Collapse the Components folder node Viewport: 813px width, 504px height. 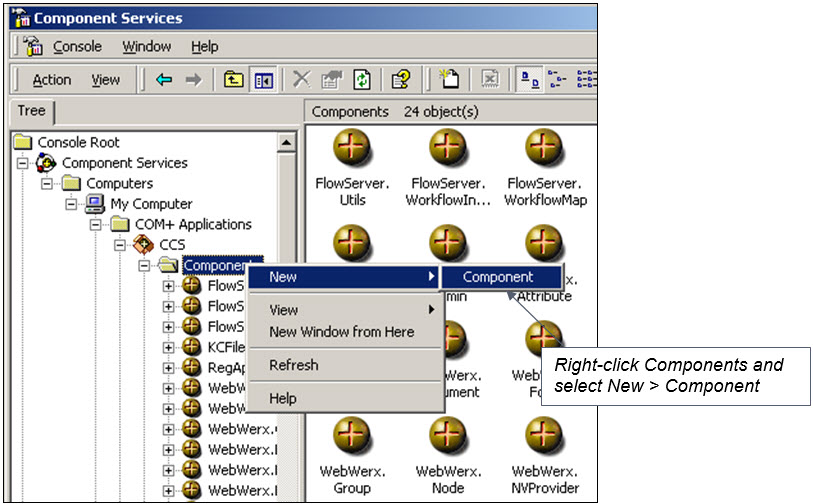(x=144, y=265)
